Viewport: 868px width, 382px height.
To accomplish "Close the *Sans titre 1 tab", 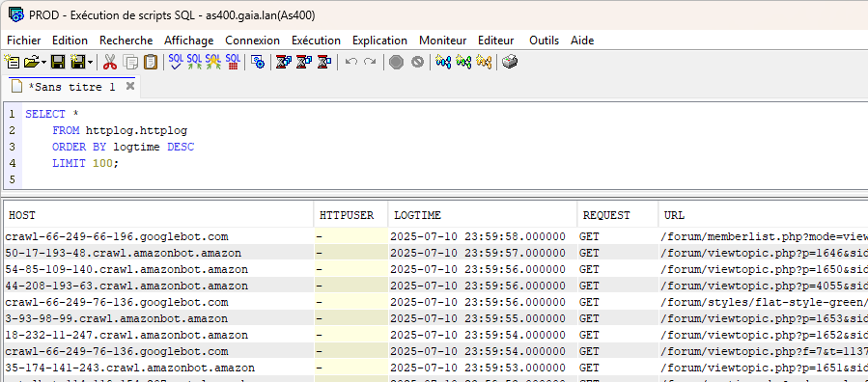I will [x=130, y=86].
